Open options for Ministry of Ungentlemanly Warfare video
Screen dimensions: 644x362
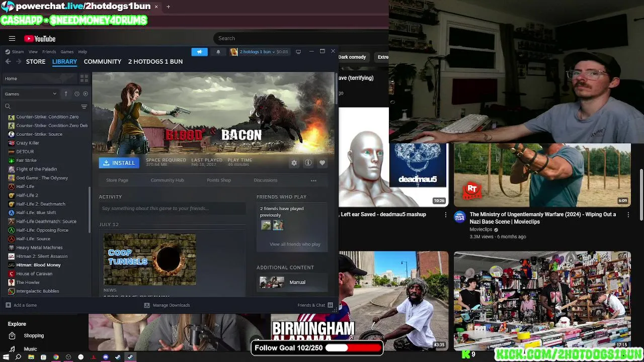[628, 215]
